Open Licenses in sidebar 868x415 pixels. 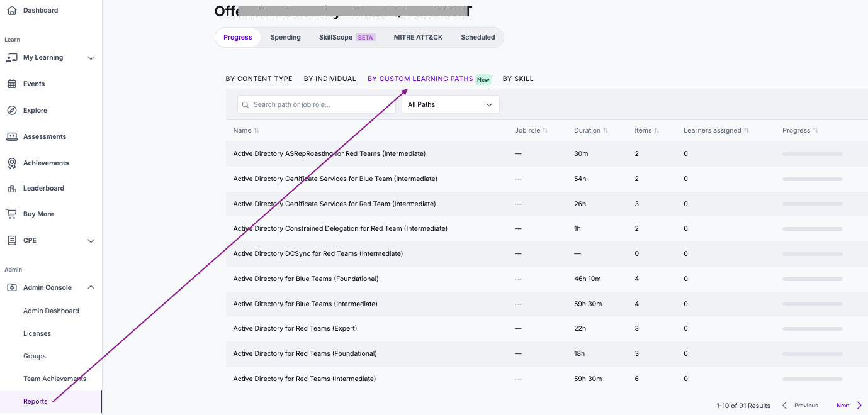click(37, 333)
